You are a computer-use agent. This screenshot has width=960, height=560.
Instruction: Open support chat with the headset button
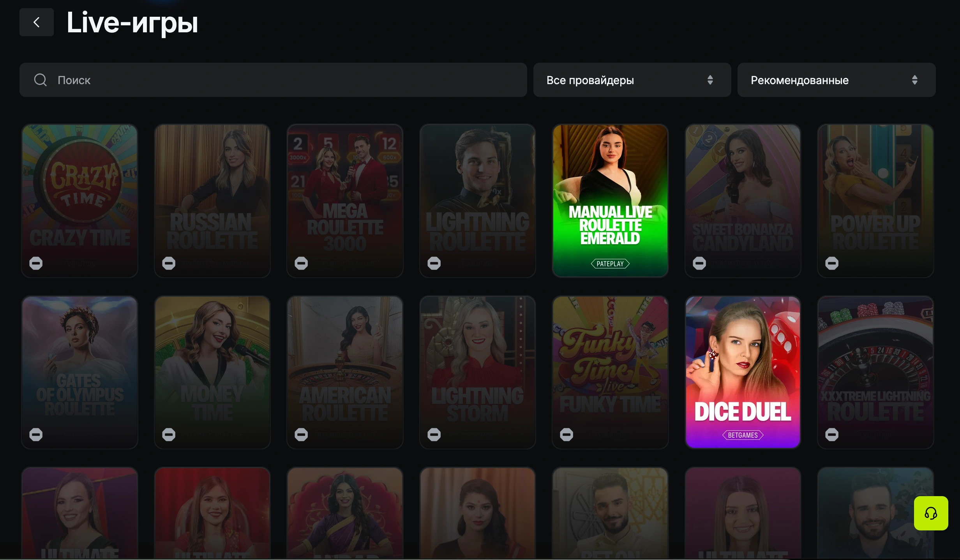click(931, 513)
